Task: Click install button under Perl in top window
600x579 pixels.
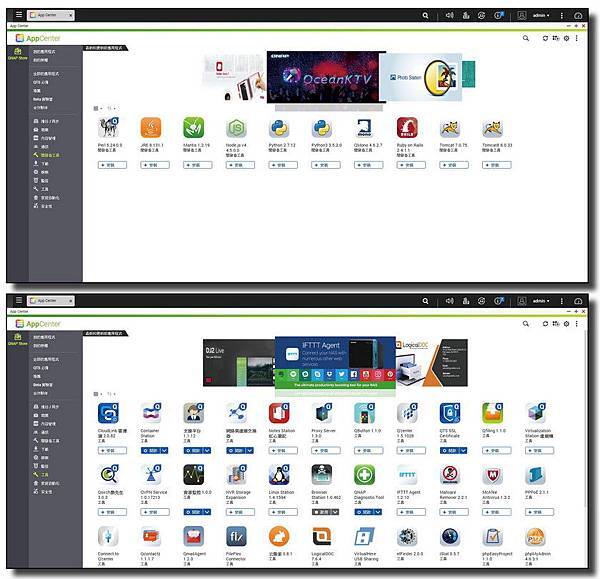Action: (112, 165)
